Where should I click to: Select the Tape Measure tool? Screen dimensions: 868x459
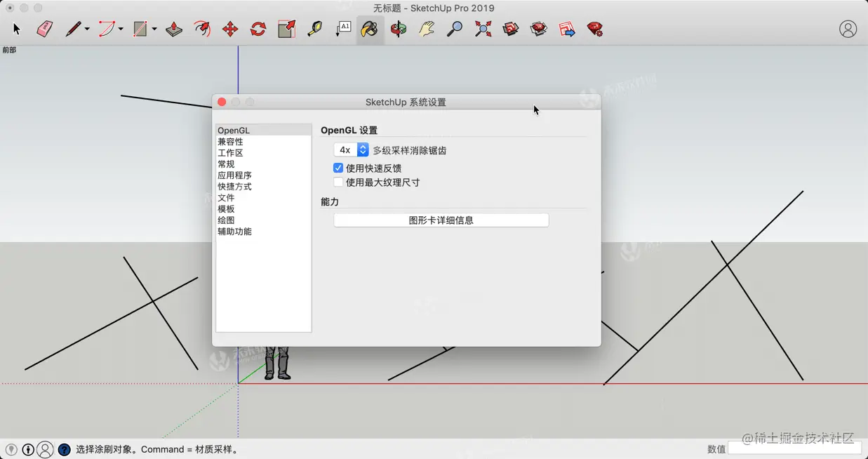pyautogui.click(x=314, y=29)
